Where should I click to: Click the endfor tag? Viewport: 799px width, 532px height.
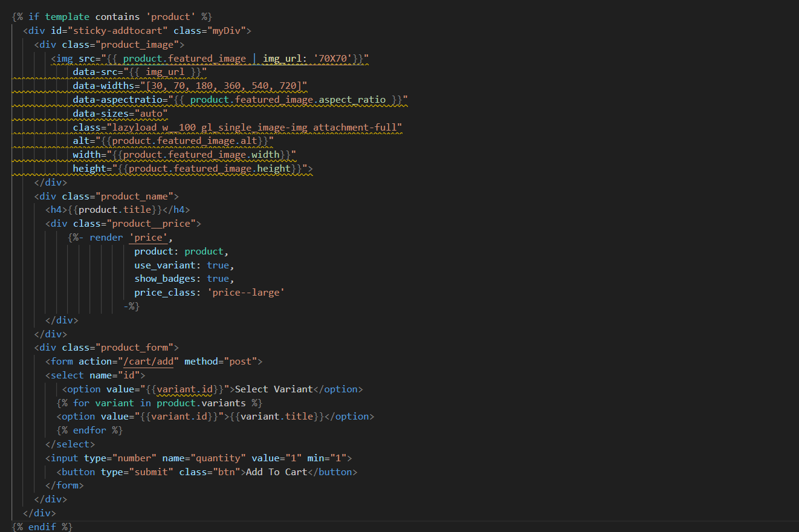click(89, 430)
